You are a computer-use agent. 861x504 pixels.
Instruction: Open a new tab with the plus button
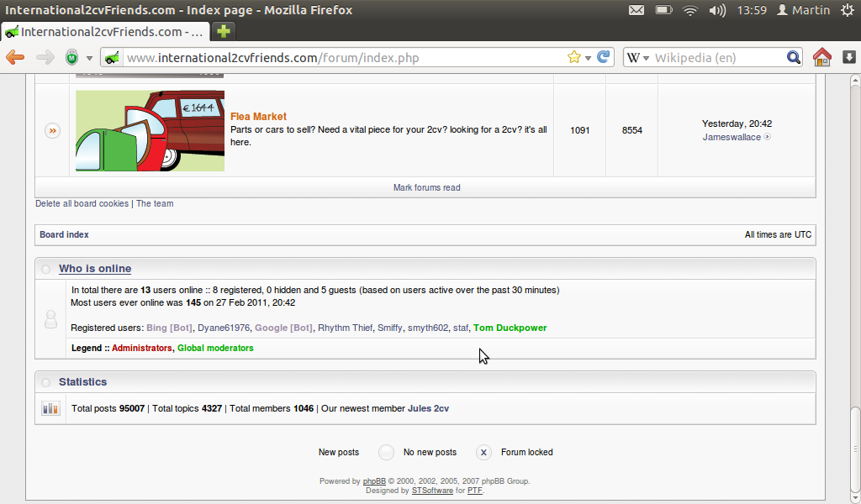point(224,31)
